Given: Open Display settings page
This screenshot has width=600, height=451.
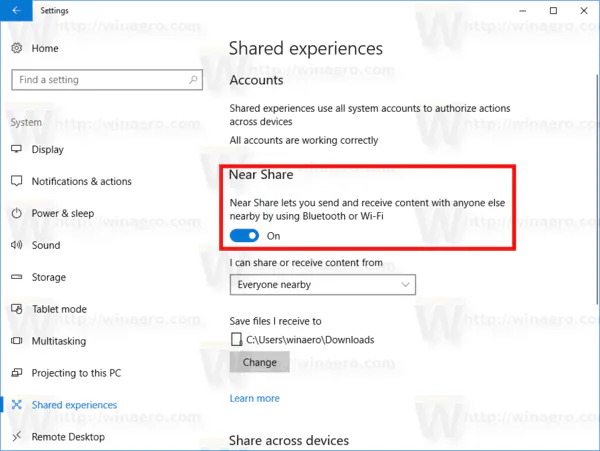Looking at the screenshot, I should coord(47,150).
